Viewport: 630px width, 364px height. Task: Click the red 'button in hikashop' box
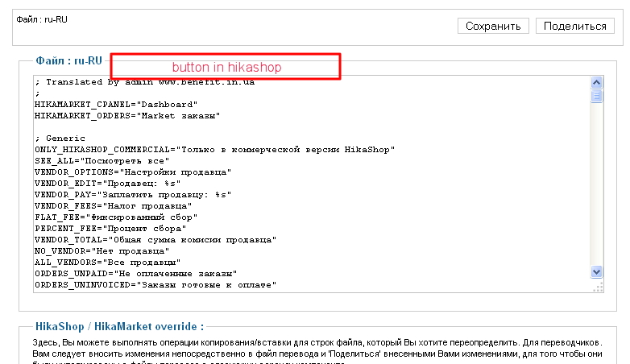(x=226, y=67)
